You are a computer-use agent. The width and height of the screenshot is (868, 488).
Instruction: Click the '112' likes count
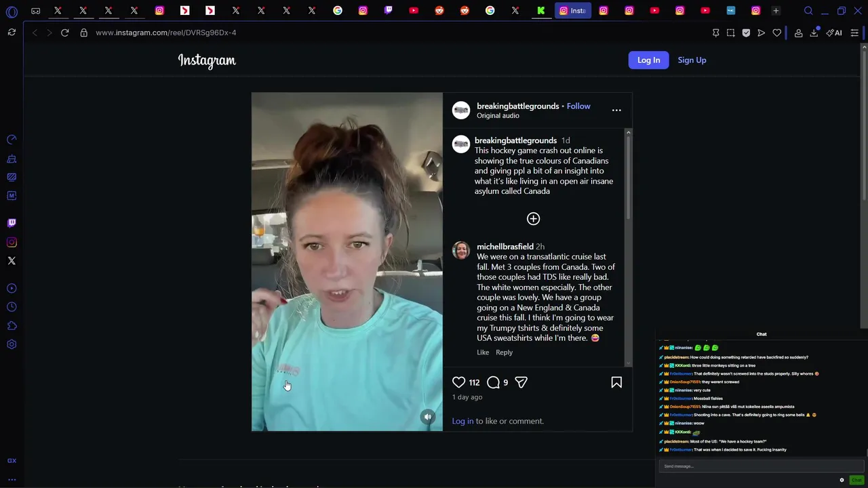click(474, 382)
